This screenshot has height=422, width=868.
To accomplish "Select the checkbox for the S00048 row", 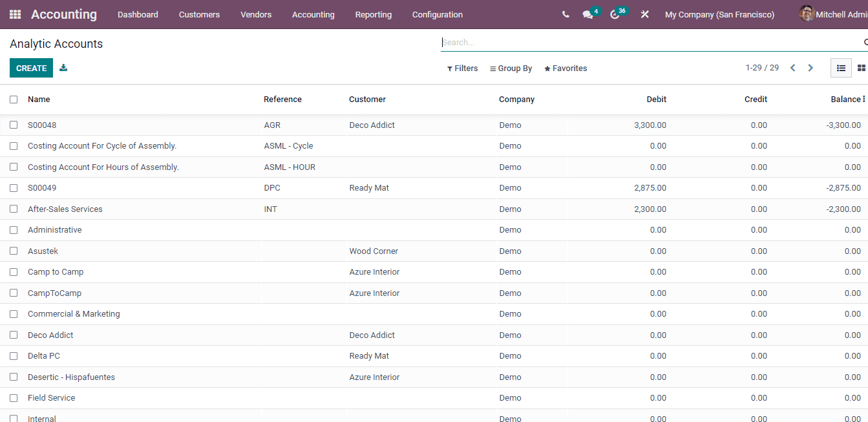I will [x=14, y=125].
